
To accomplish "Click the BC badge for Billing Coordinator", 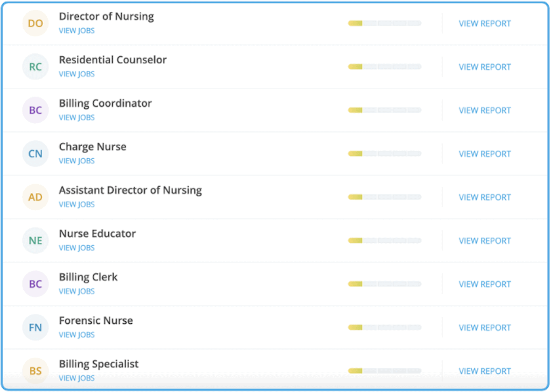I will tap(36, 110).
